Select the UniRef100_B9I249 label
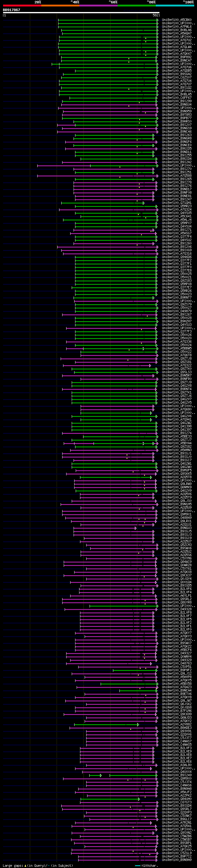This screenshot has height=868, width=197. [176, 775]
